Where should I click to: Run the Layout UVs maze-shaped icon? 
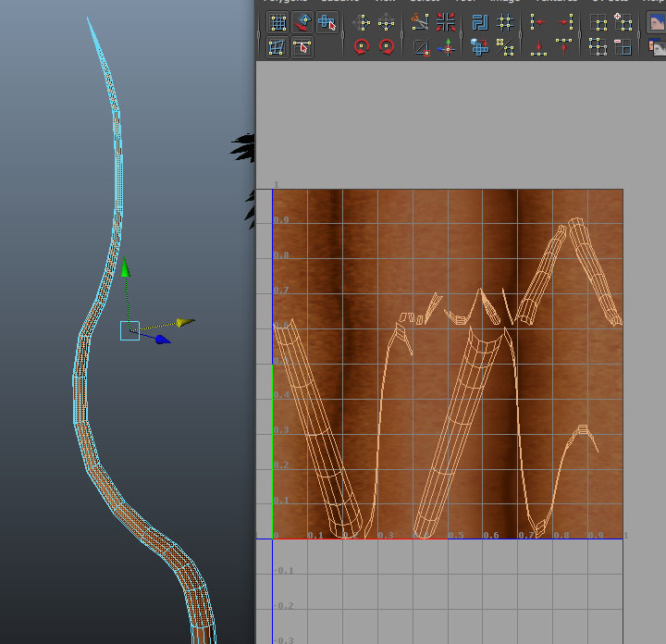click(480, 22)
